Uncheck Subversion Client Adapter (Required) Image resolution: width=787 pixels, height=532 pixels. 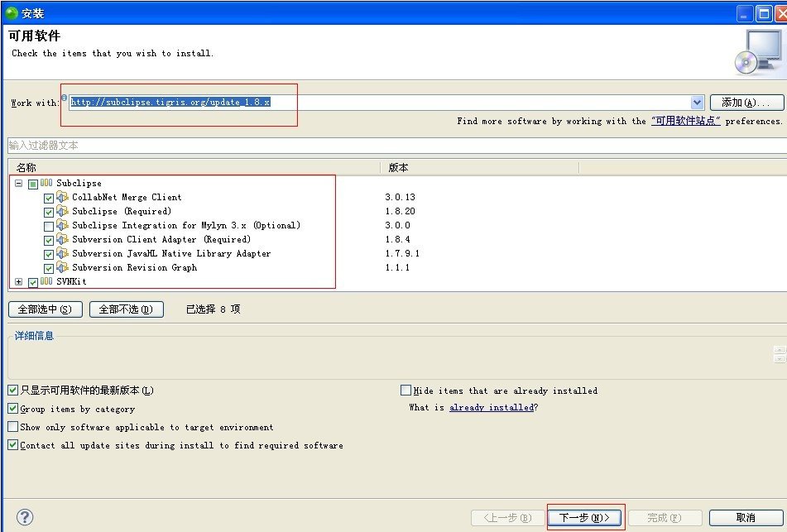(x=49, y=240)
